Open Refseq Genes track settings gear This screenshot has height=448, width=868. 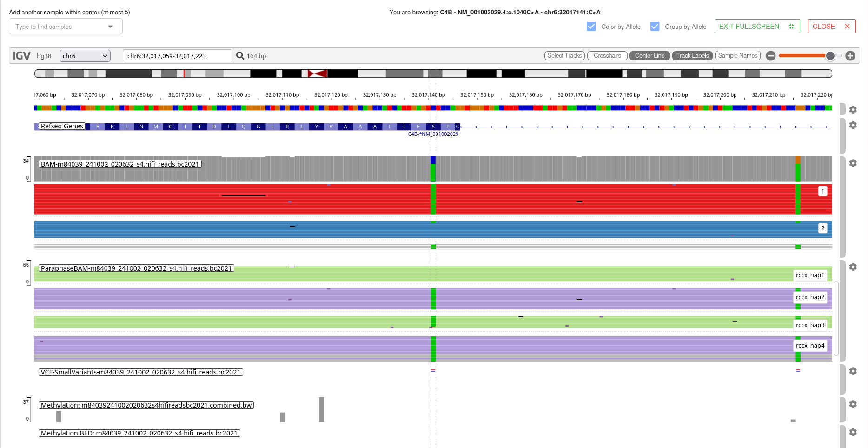click(853, 125)
